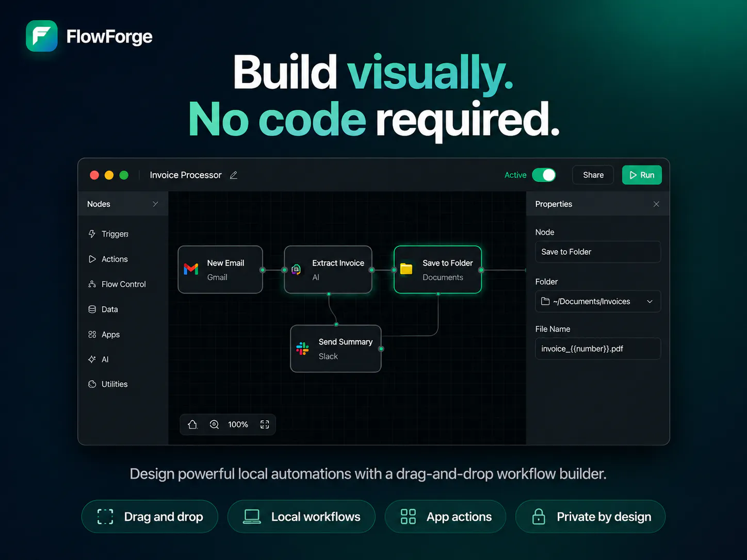The width and height of the screenshot is (747, 560).
Task: Click the pencil icon beside Invoice Processor
Action: tap(234, 175)
